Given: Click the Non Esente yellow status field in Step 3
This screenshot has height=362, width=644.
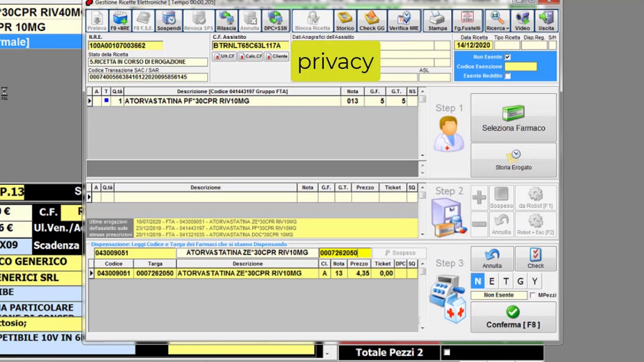Looking at the screenshot, I should point(499,296).
